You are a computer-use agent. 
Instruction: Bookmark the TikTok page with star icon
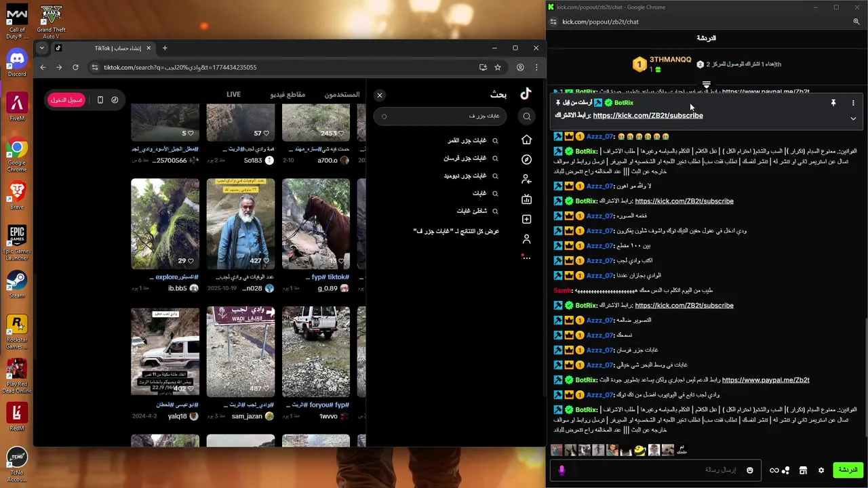point(498,67)
